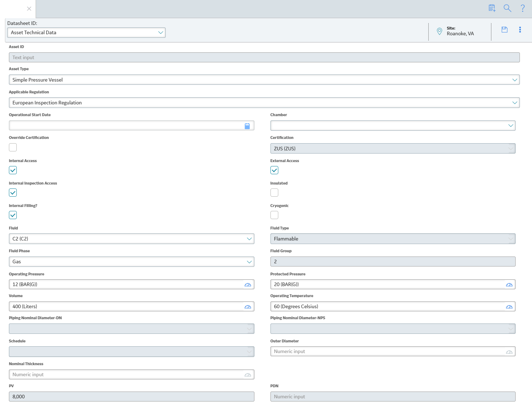Click the Outer Diameter unit gauge icon

pos(509,352)
